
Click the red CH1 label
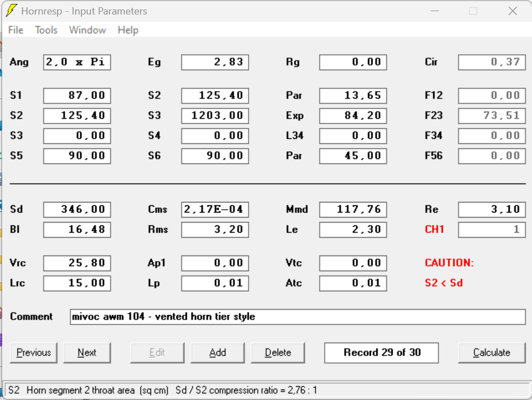pyautogui.click(x=434, y=229)
